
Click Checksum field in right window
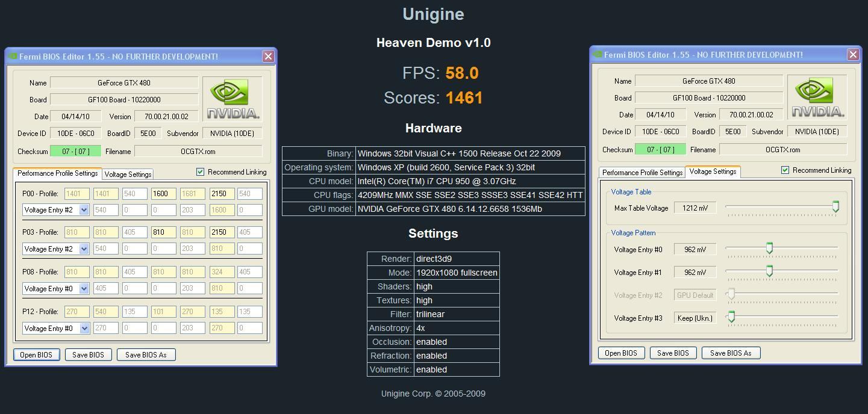tap(660, 149)
